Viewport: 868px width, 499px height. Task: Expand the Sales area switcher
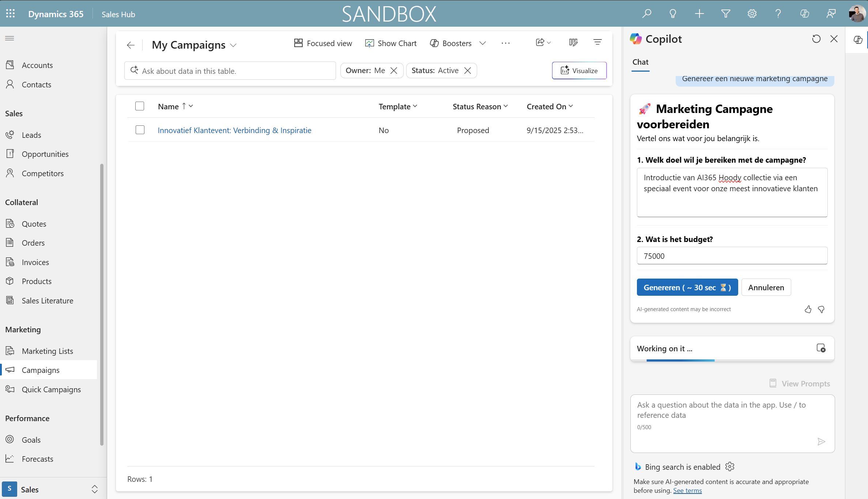[94, 489]
